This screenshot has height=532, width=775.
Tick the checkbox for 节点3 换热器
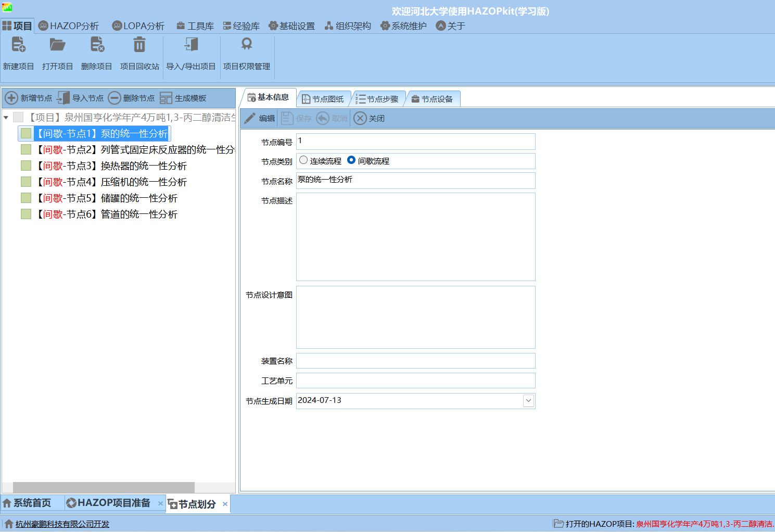26,166
